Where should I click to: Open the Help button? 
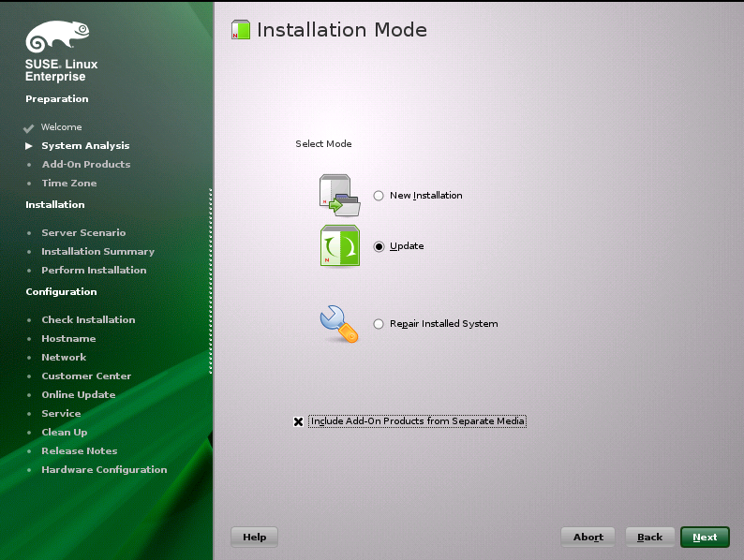coord(254,538)
